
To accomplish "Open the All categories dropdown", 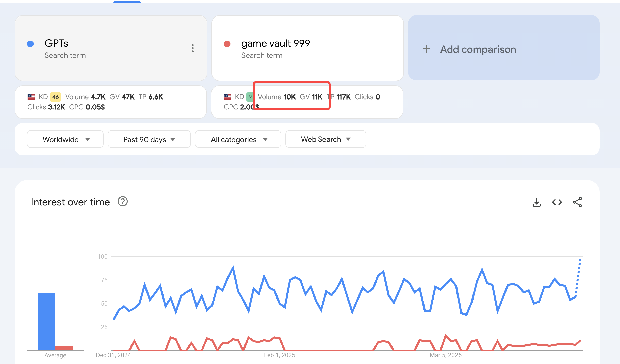I will [x=238, y=139].
